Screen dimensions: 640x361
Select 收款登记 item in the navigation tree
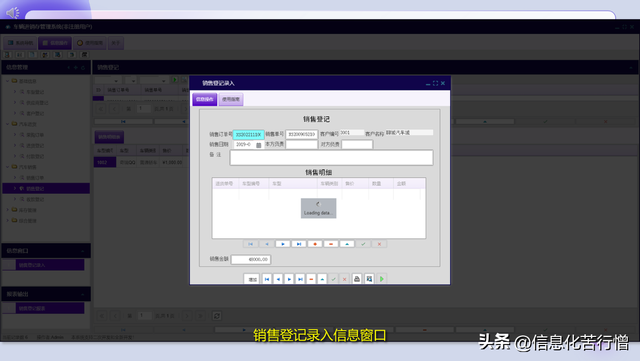click(x=35, y=199)
